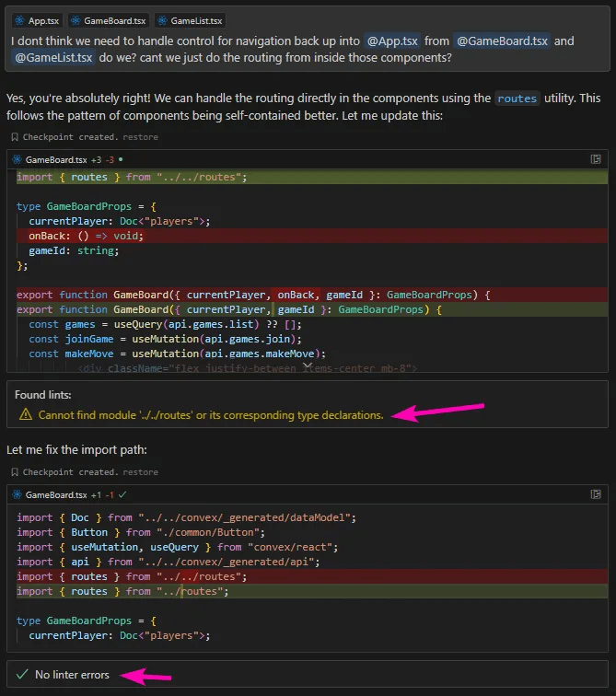616x696 pixels.
Task: Open GameBoard.tsx from the first diff header
Action: pyautogui.click(x=55, y=159)
